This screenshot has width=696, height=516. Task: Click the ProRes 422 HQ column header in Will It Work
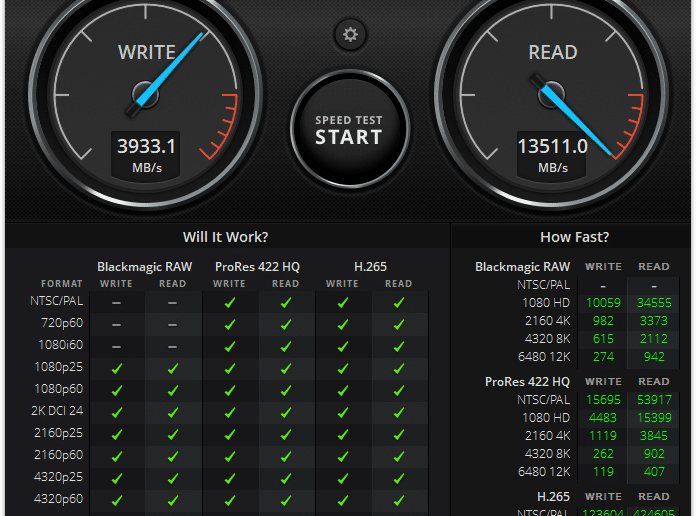click(x=257, y=266)
